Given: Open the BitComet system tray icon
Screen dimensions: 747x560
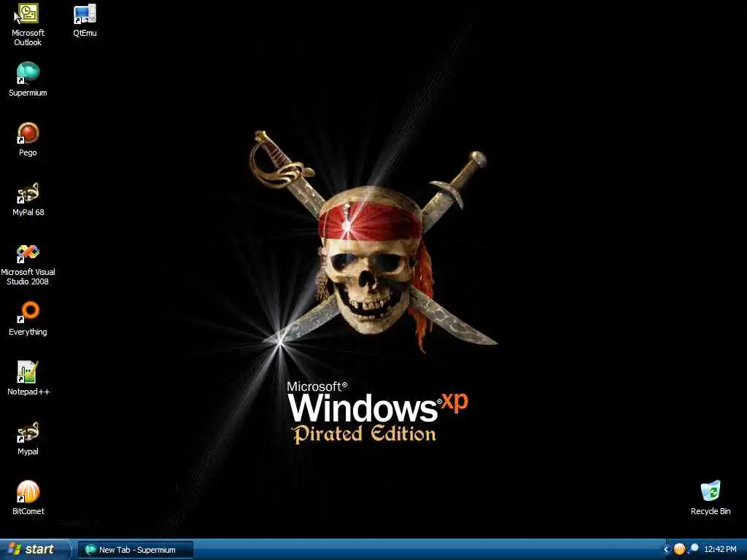Looking at the screenshot, I should (679, 549).
